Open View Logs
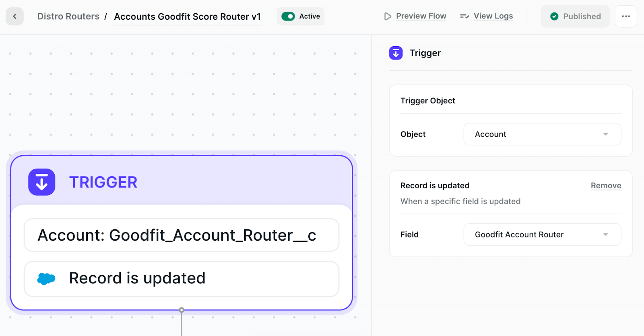Viewport: 644px width, 336px height. click(x=493, y=16)
